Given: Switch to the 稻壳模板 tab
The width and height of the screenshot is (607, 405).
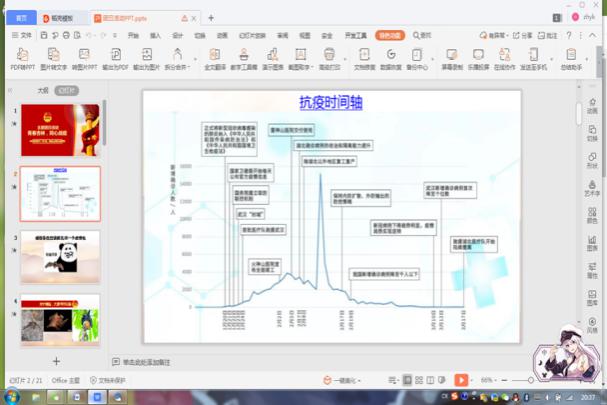Looking at the screenshot, I should point(62,18).
